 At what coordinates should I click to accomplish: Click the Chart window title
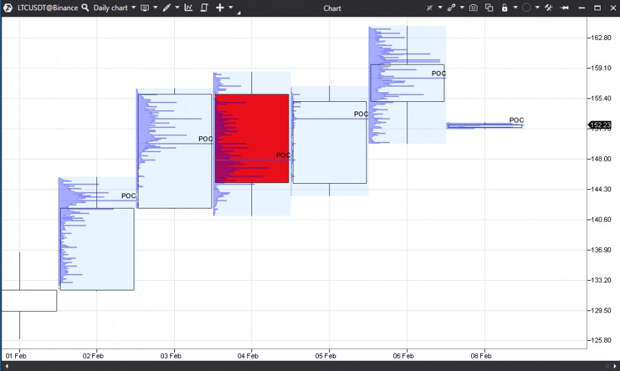pos(332,8)
